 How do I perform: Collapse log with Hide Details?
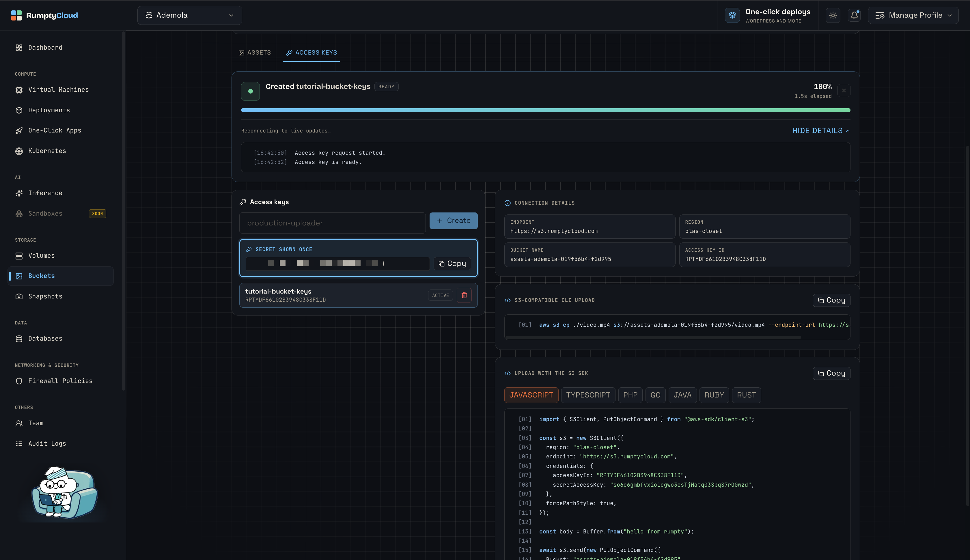pyautogui.click(x=821, y=131)
